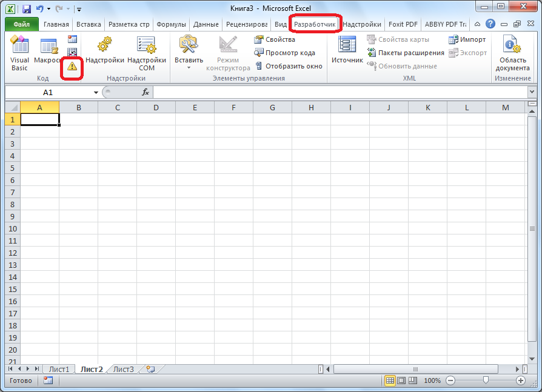Expand the formula bar chevron
542x392 pixels.
point(532,92)
